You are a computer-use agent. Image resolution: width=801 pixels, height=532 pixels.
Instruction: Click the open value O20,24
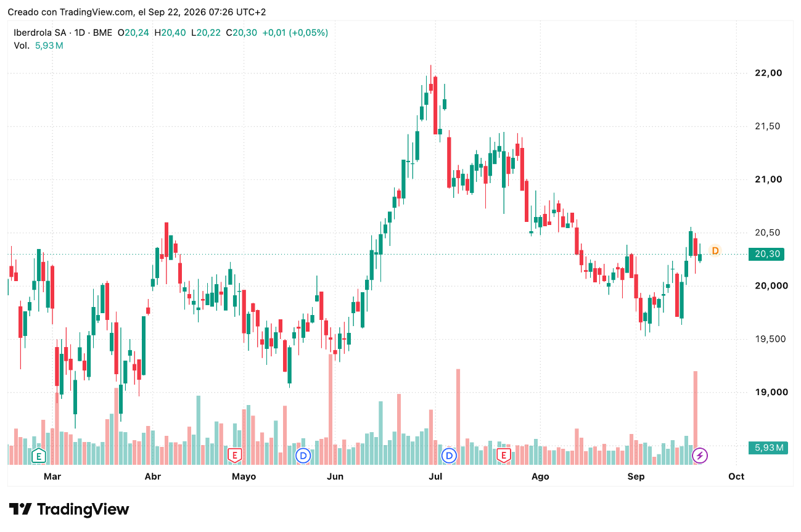133,33
